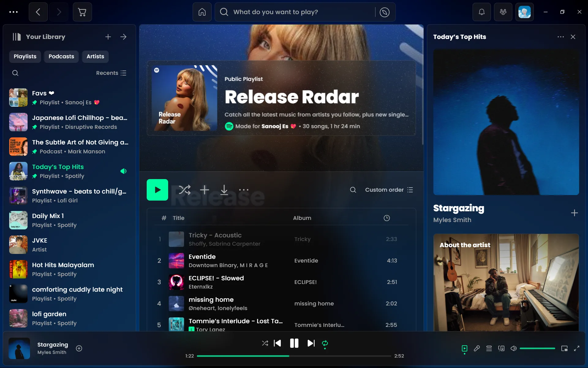
Task: Select the Playlists tab in Your Library
Action: click(x=24, y=56)
